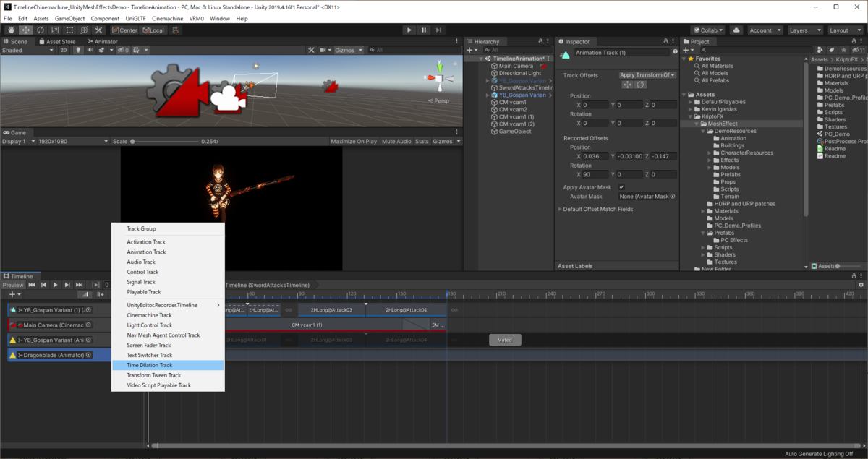Image resolution: width=868 pixels, height=459 pixels.
Task: Switch to the Animator tab
Action: click(x=104, y=41)
